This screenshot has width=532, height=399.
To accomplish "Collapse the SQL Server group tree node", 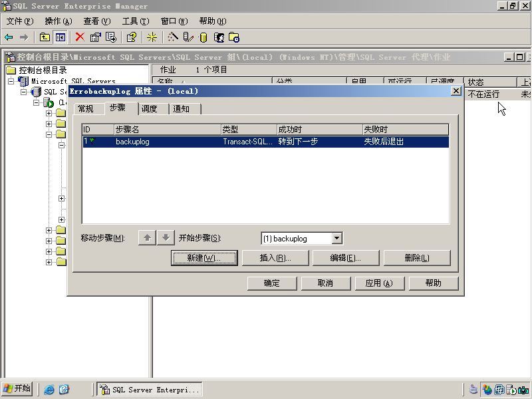I will tap(23, 92).
